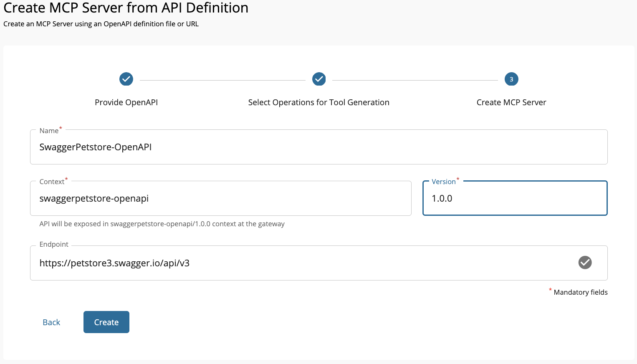Viewport: 637px width, 364px height.
Task: Click the asterisk next to Mandatory fields note
Action: coord(550,290)
